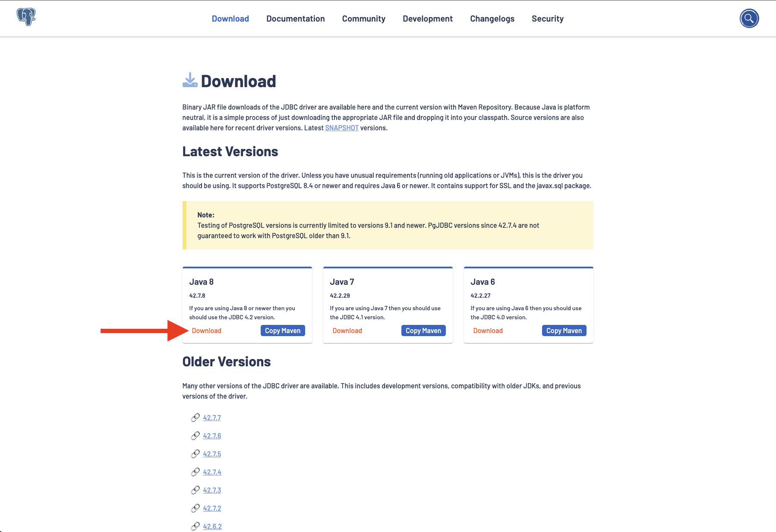Click chain link icon next to 42.7.7
Viewport: 776px width, 532px height.
click(x=196, y=418)
